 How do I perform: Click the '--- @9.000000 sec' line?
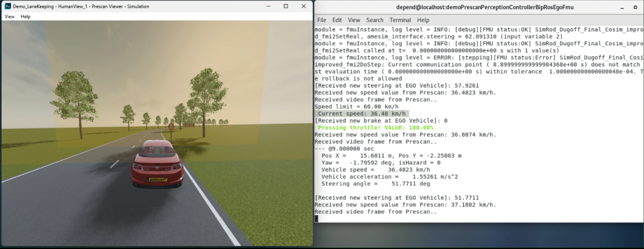point(344,149)
